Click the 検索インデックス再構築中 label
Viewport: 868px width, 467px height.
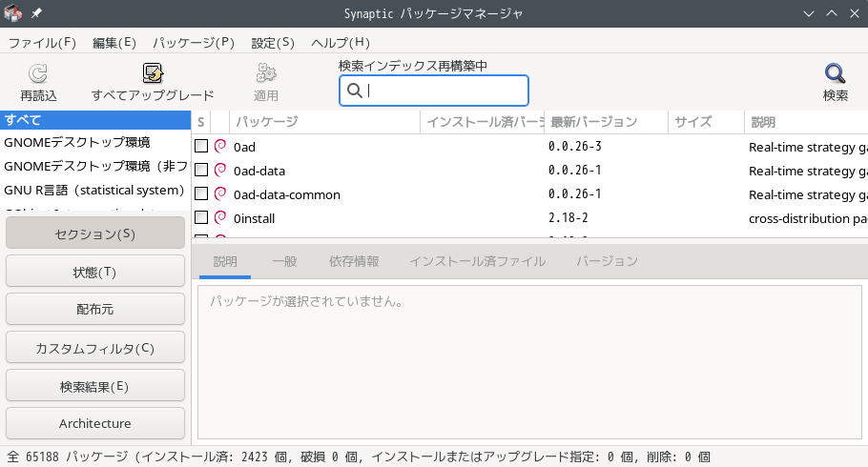coord(413,66)
